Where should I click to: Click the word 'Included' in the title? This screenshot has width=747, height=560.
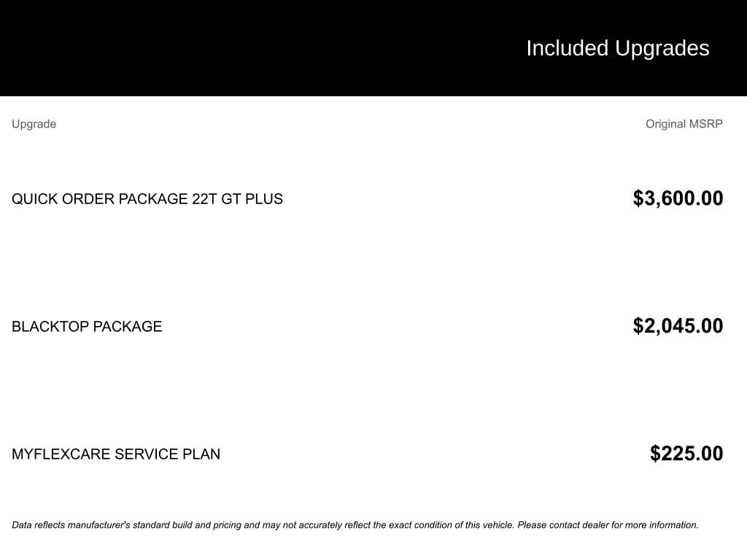coord(567,48)
